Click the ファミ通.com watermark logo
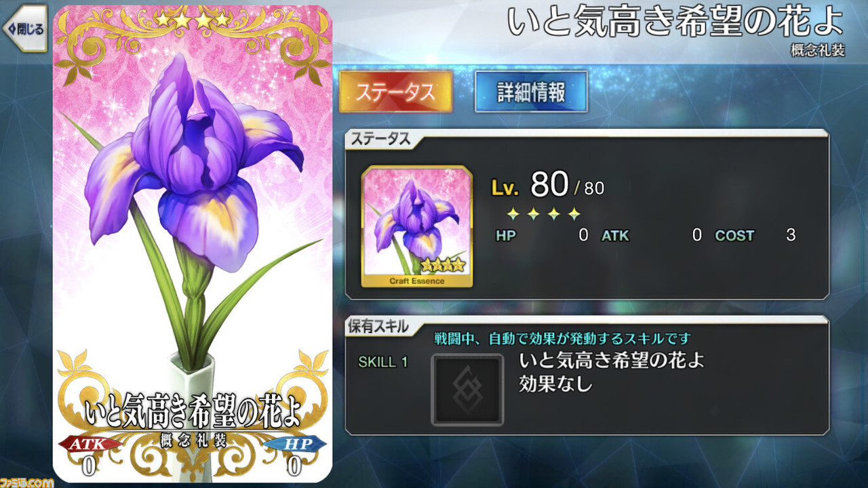This screenshot has width=868, height=488. [x=27, y=482]
